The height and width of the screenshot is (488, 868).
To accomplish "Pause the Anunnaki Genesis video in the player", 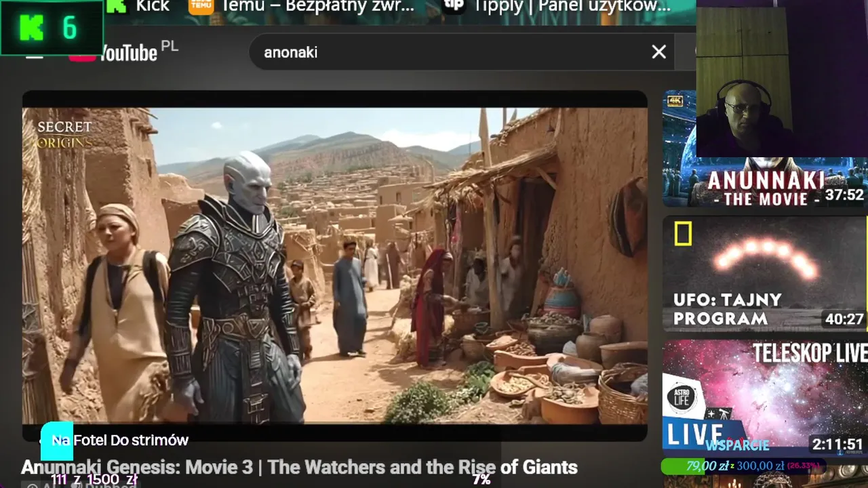I will coord(334,266).
